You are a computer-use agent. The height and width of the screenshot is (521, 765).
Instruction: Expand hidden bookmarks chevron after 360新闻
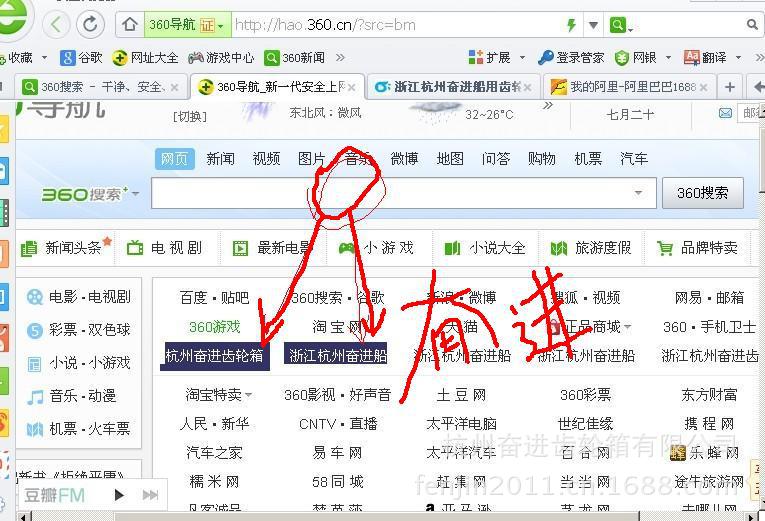pos(340,58)
